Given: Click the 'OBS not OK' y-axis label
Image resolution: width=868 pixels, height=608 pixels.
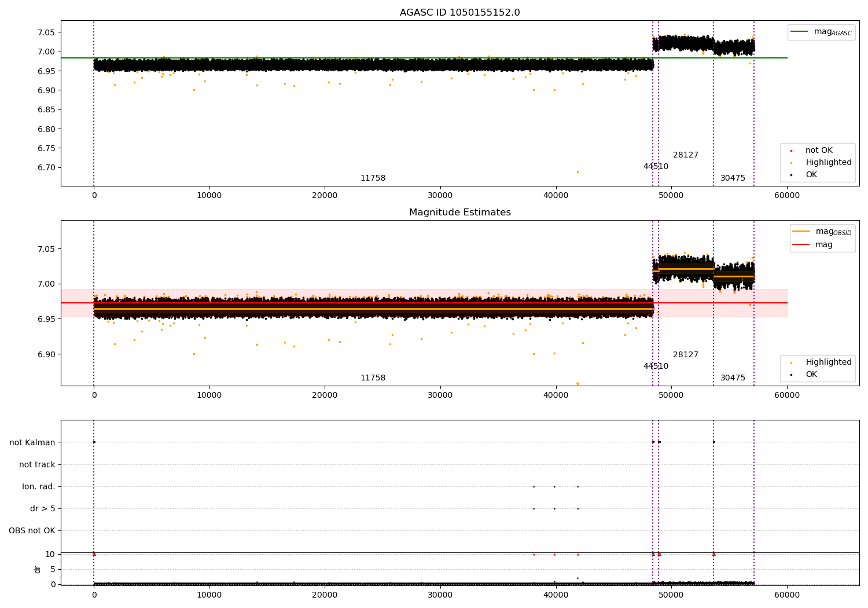Looking at the screenshot, I should tap(32, 531).
